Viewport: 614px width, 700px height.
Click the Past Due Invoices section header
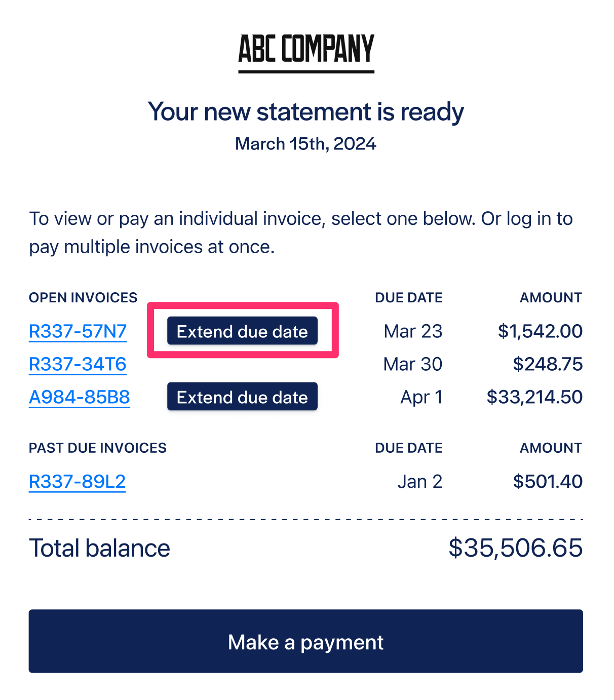point(98,448)
